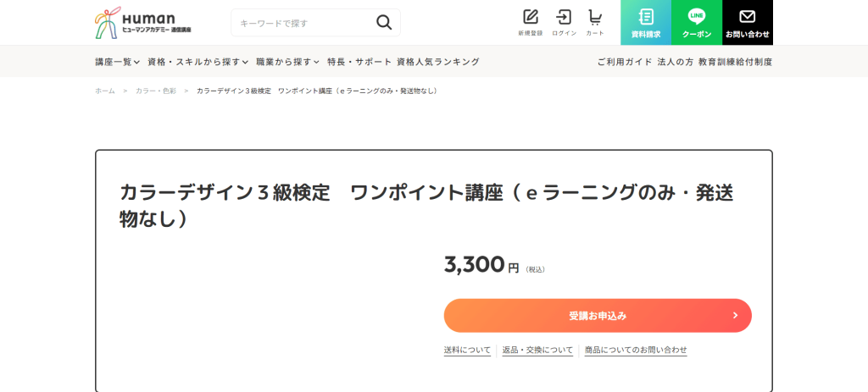This screenshot has width=868, height=392.
Task: Expand the 資格・スキルから探す dropdown
Action: pyautogui.click(x=198, y=62)
